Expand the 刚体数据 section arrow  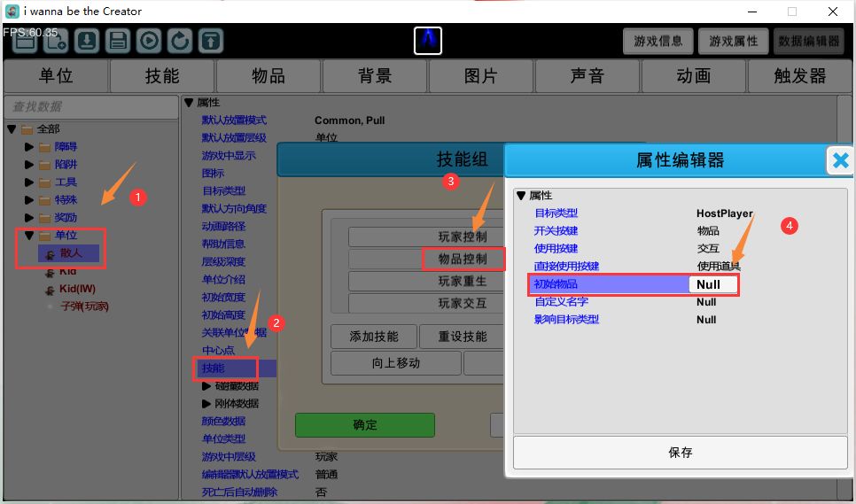click(206, 404)
